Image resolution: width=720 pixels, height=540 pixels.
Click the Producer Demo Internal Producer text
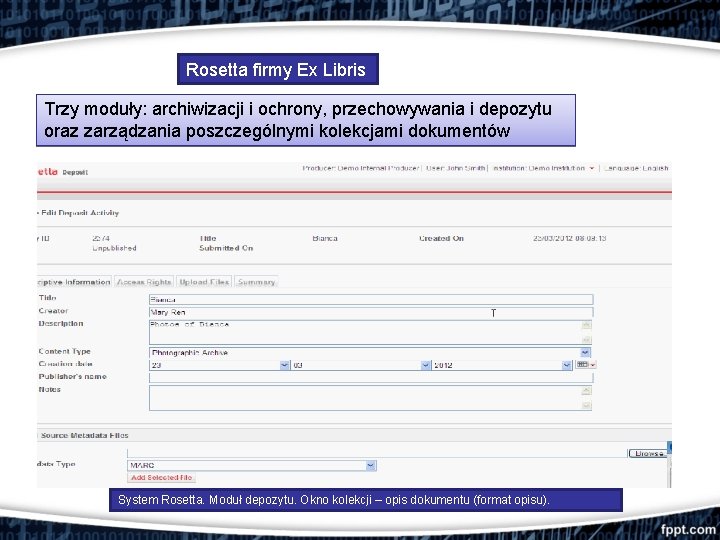[360, 168]
